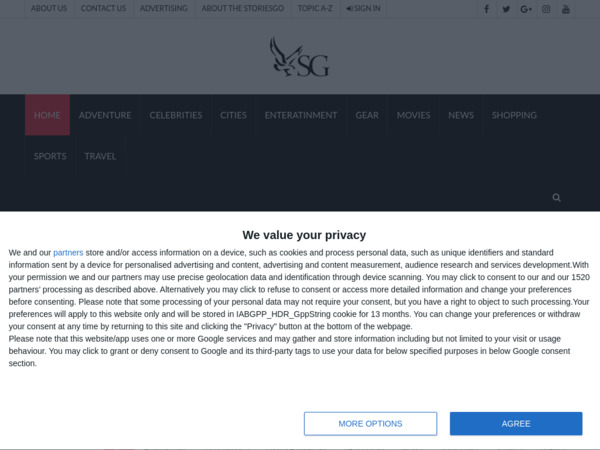Open the Adventure menu category

pos(105,115)
